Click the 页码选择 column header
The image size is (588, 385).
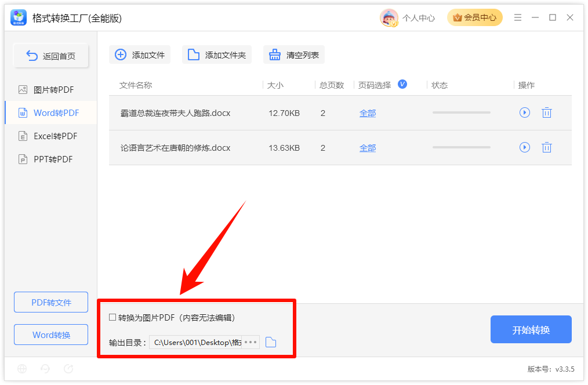374,85
